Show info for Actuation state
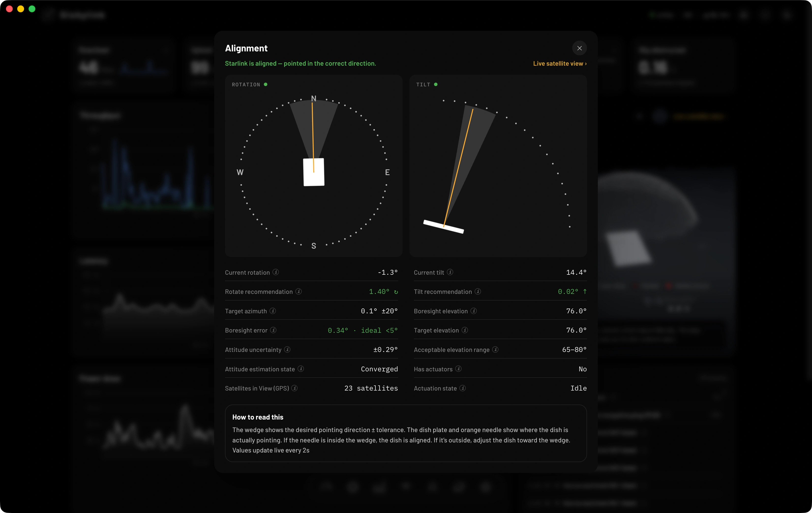The height and width of the screenshot is (513, 812). click(x=463, y=388)
